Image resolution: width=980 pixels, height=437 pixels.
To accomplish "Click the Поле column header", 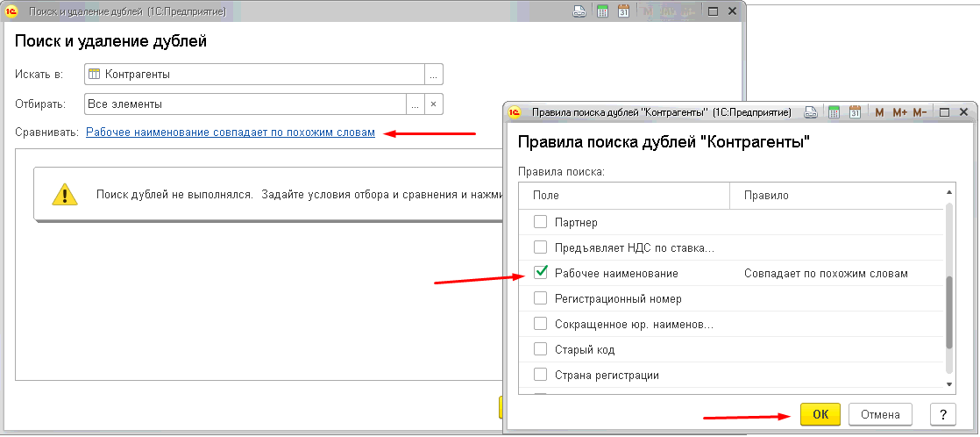I will (624, 196).
